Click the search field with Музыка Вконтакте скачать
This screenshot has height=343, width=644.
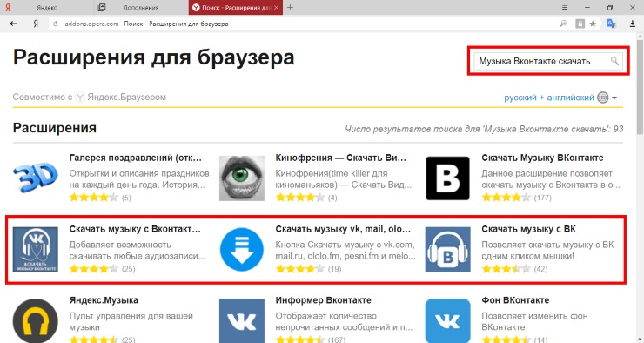(548, 61)
